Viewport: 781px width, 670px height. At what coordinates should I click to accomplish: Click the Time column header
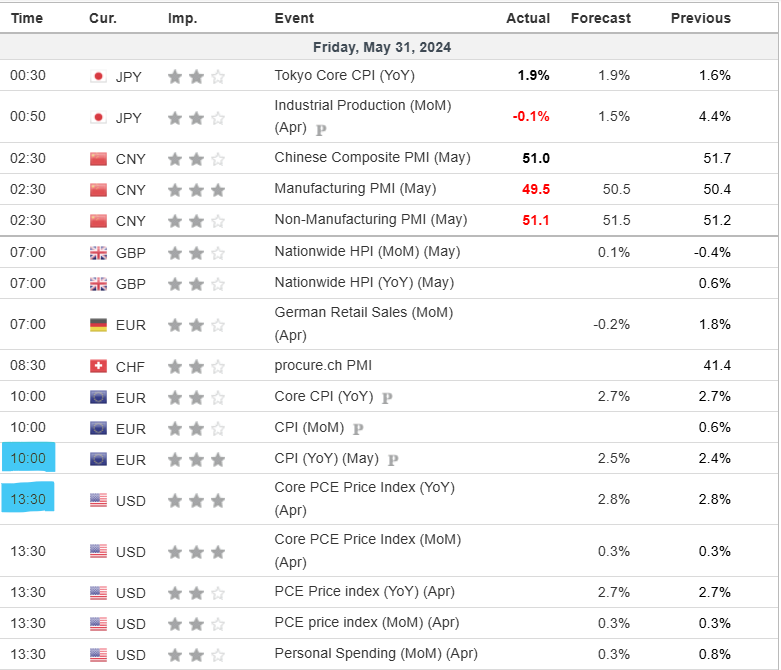click(x=27, y=18)
